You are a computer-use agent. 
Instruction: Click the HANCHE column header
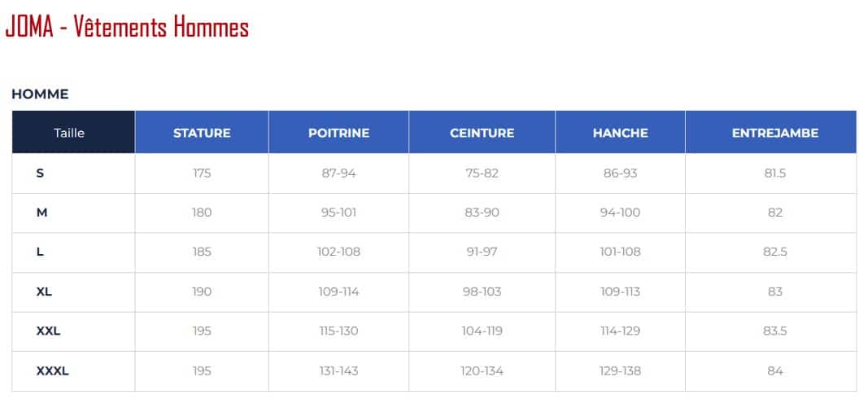click(x=620, y=133)
